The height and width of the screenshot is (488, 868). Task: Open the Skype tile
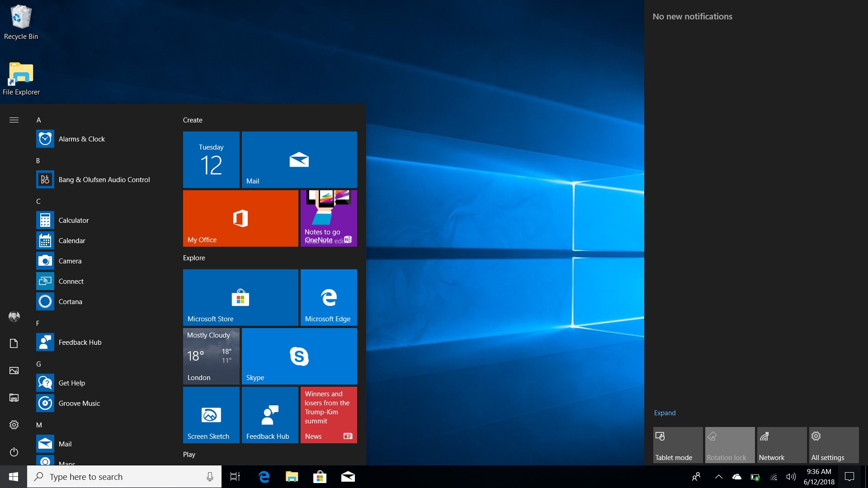point(299,356)
